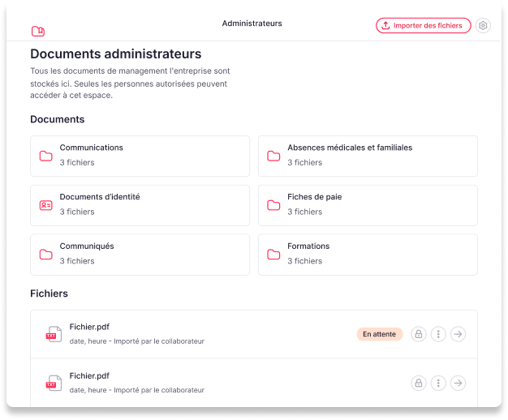Viewport: 508px width, 420px height.
Task: Click the pink documents logo icon
Action: click(x=37, y=32)
